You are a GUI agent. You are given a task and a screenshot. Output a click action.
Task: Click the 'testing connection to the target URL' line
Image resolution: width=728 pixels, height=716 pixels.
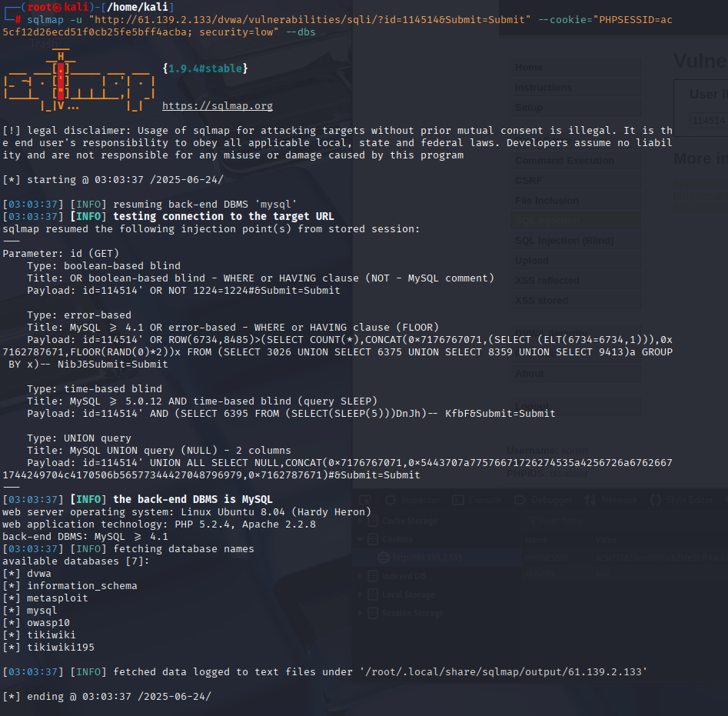[x=168, y=216]
